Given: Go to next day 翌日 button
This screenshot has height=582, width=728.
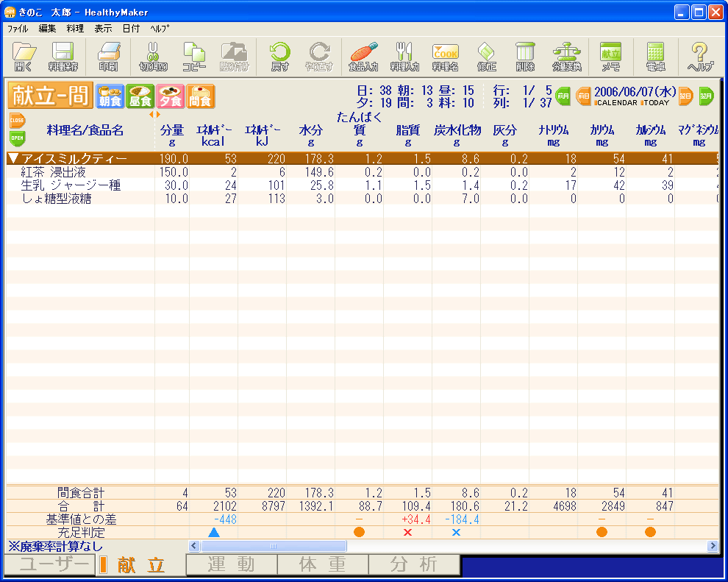Looking at the screenshot, I should (x=686, y=96).
